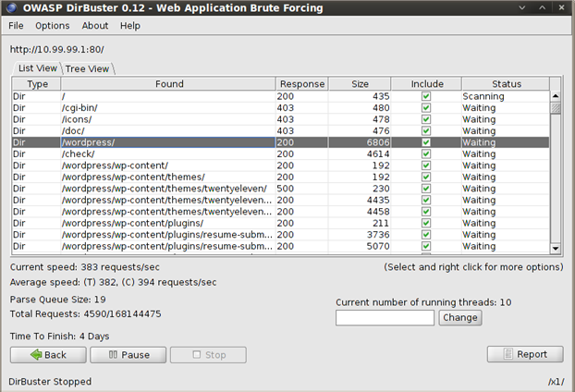Screen dimensions: 575x392
Task: Sort results by Response column header
Action: 302,84
